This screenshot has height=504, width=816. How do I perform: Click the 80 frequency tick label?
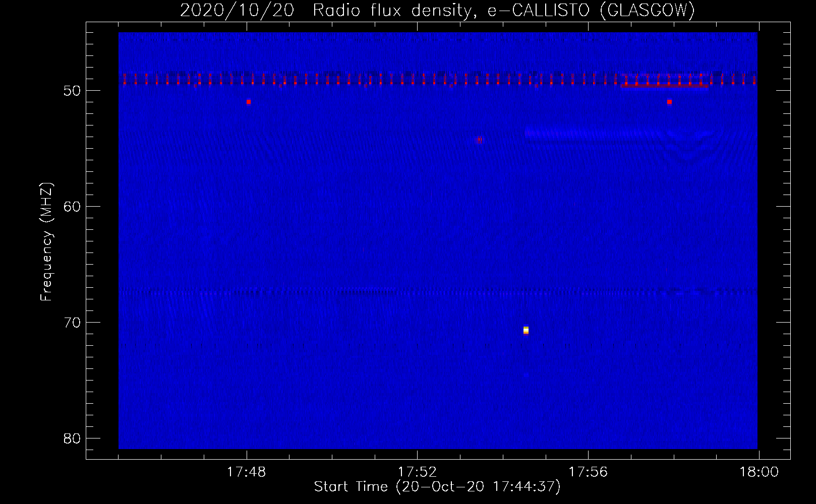pyautogui.click(x=72, y=438)
